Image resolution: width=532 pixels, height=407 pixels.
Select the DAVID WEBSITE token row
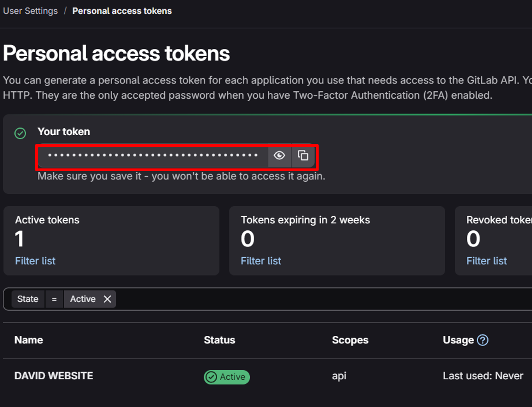tap(54, 376)
